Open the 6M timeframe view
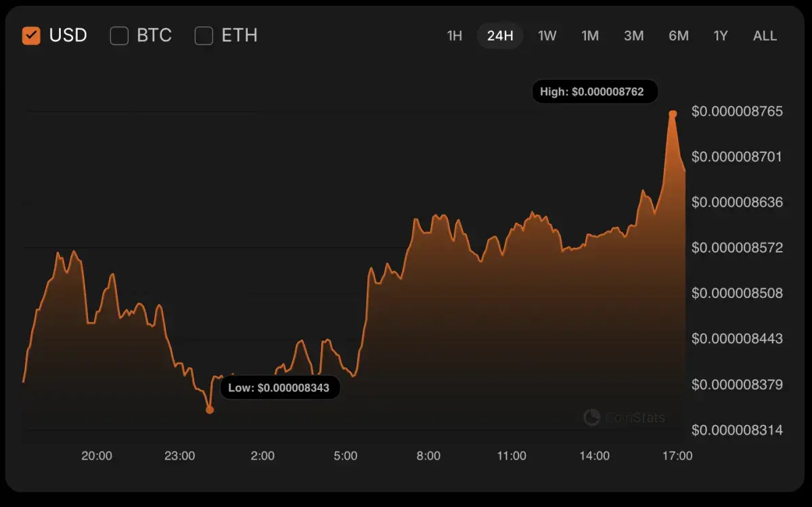Image resolution: width=812 pixels, height=507 pixels. (677, 36)
